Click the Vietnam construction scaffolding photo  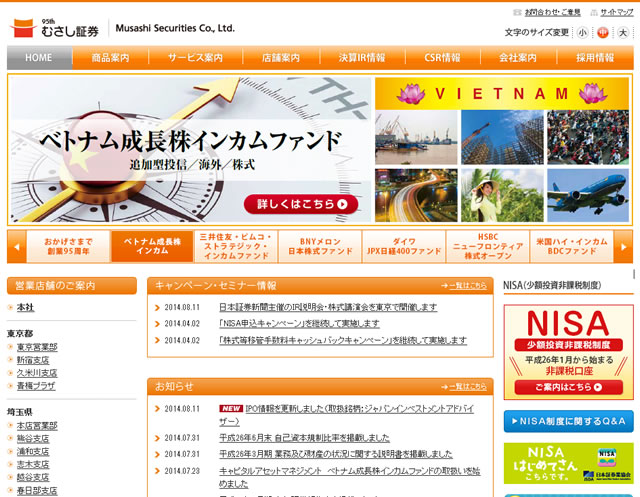502,137
